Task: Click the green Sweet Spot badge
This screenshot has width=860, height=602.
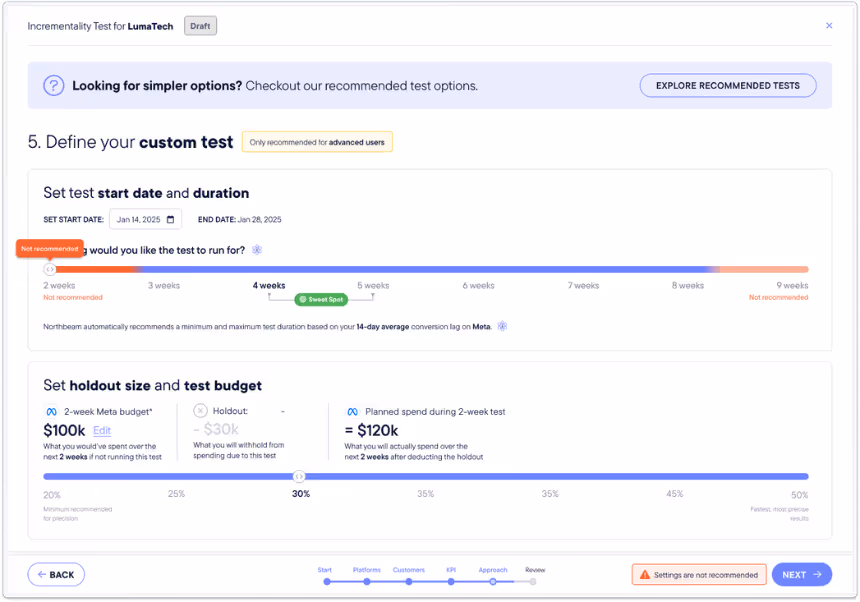Action: click(x=321, y=299)
